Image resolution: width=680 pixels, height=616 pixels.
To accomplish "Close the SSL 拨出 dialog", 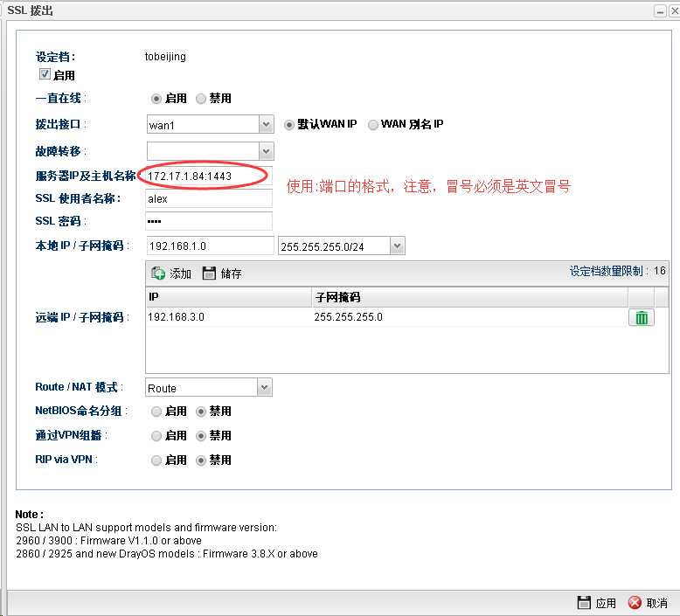I will pyautogui.click(x=675, y=11).
